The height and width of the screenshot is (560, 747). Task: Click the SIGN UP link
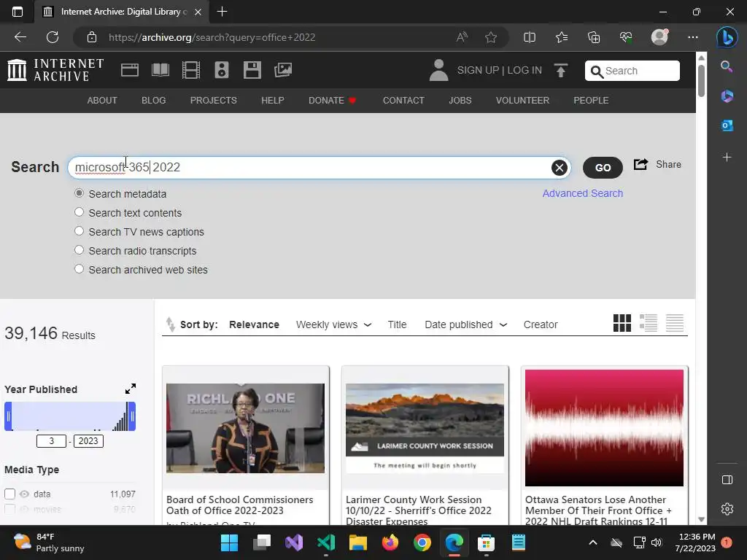point(478,70)
